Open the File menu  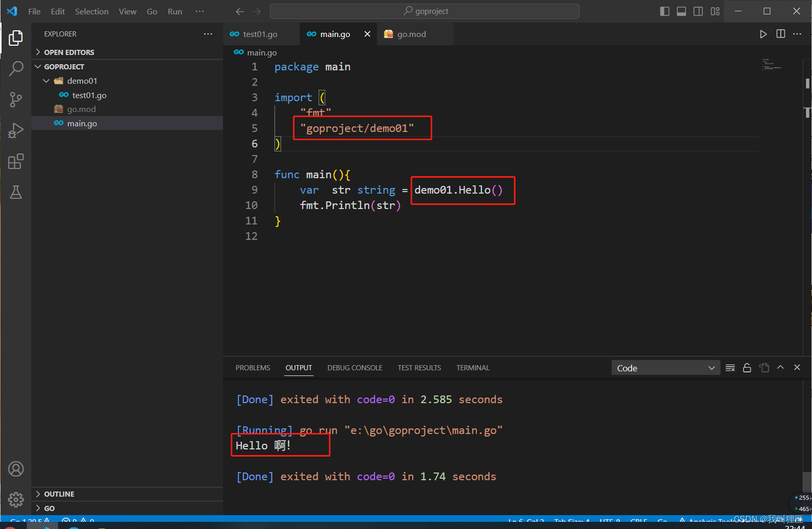pos(34,11)
